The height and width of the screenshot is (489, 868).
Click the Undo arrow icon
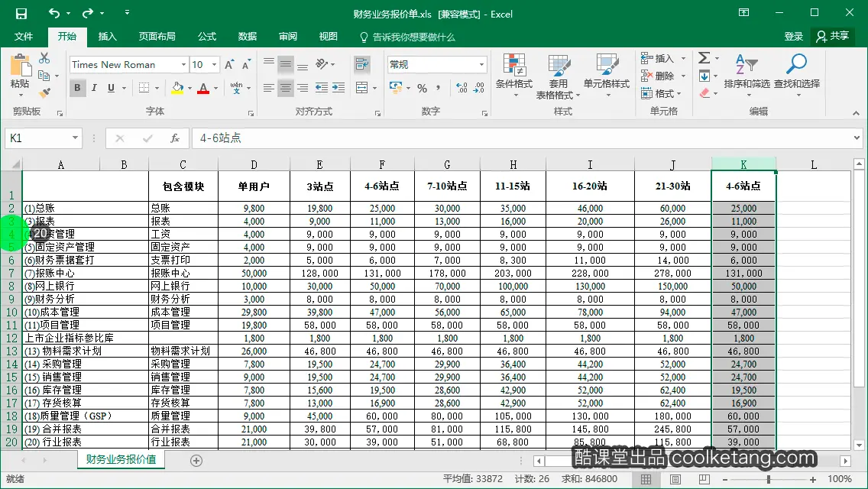click(53, 13)
